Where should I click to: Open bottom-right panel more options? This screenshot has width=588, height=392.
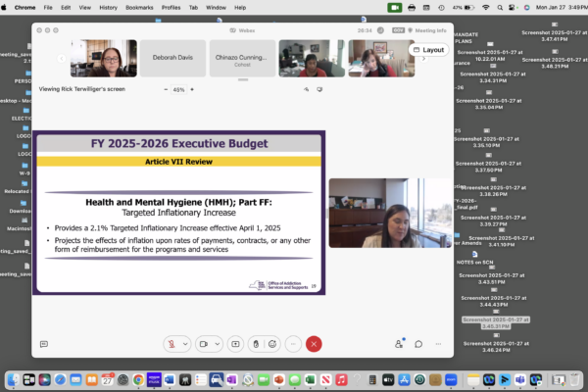tap(438, 344)
